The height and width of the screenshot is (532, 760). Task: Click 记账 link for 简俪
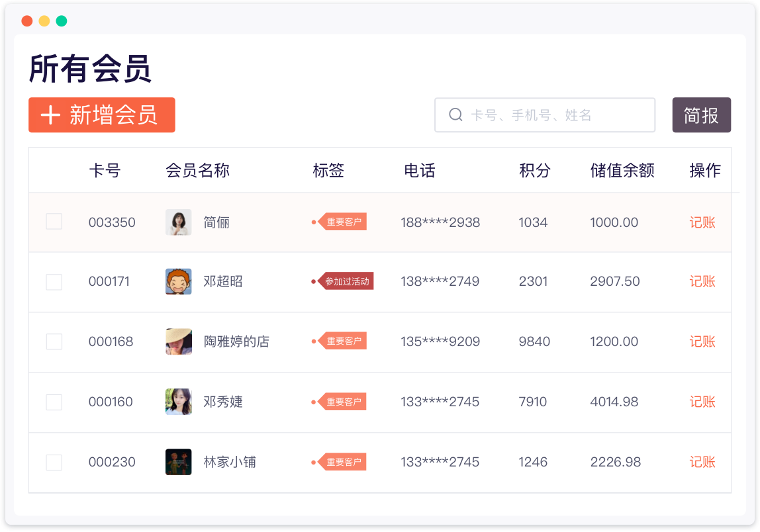click(702, 222)
